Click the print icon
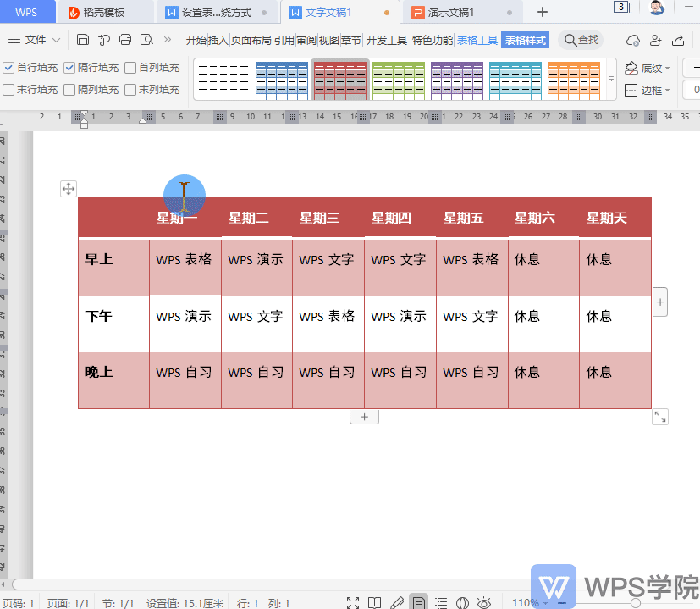This screenshot has width=700, height=609. coord(125,40)
